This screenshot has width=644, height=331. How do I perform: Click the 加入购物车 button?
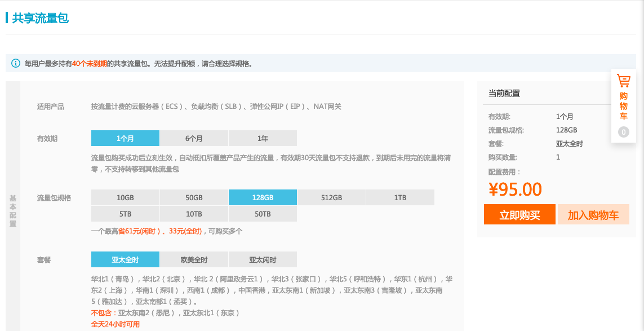point(593,215)
